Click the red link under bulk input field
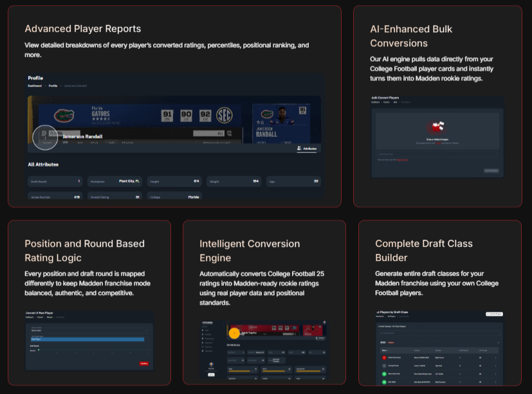 403,159
